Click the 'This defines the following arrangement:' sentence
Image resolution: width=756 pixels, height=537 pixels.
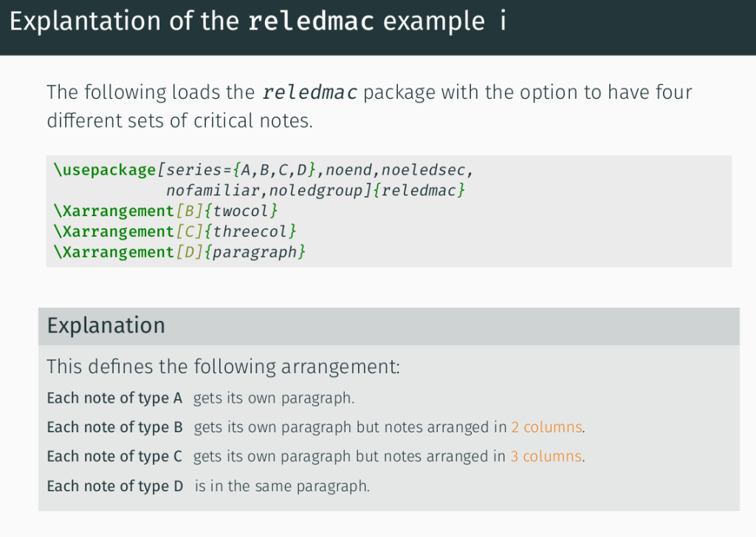point(223,367)
